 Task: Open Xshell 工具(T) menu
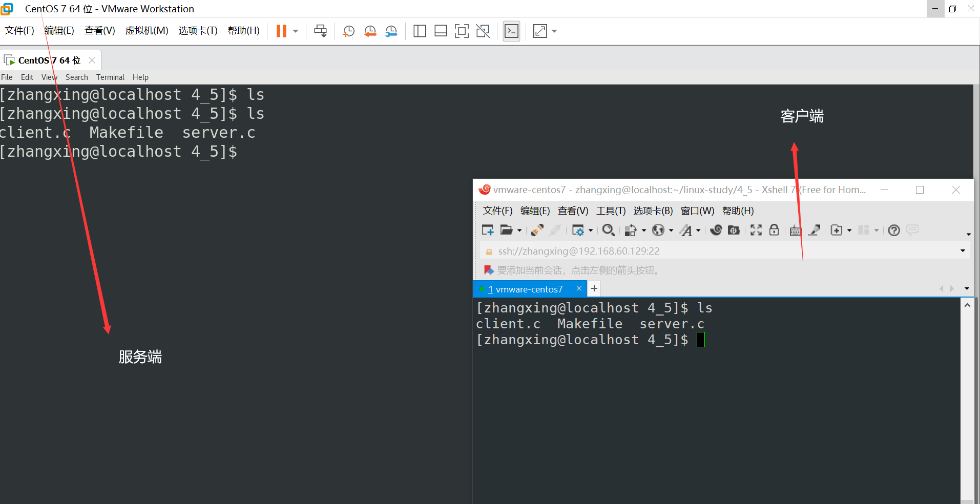point(611,211)
